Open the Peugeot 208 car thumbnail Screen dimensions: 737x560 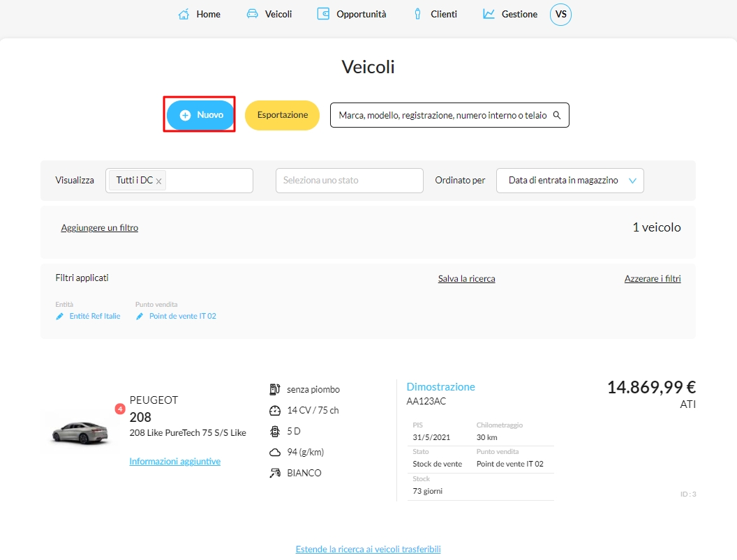tap(80, 432)
